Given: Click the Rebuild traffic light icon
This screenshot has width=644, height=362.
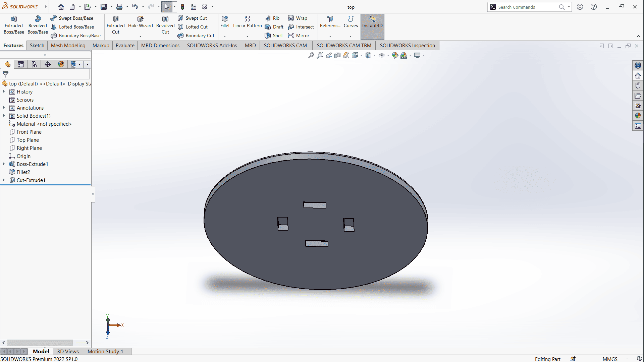Looking at the screenshot, I should point(182,7).
